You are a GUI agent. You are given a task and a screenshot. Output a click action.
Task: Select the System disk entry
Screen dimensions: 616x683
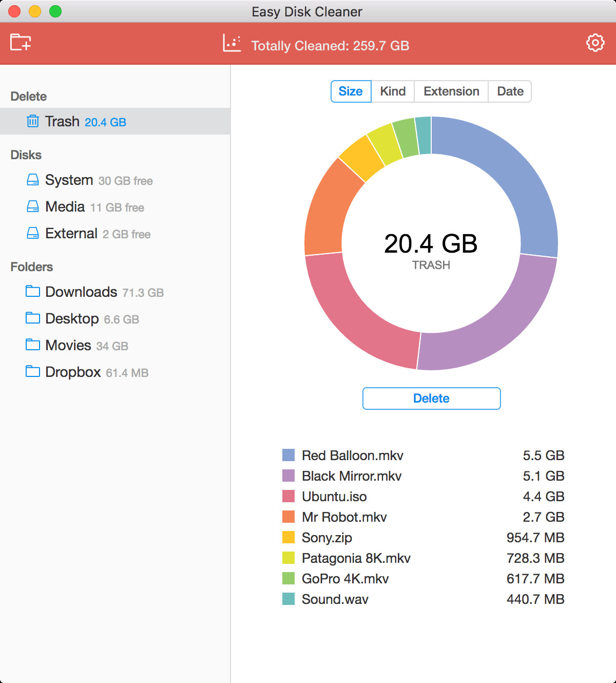coord(115,180)
